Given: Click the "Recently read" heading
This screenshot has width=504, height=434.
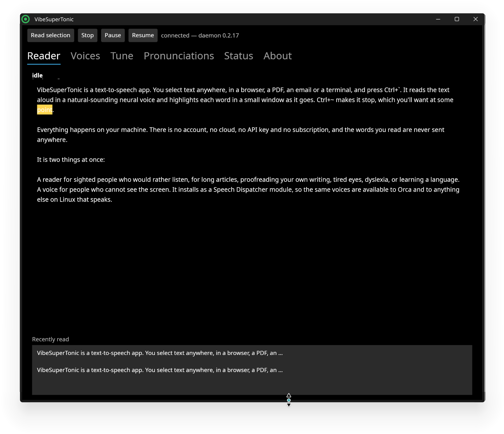Looking at the screenshot, I should click(x=50, y=339).
